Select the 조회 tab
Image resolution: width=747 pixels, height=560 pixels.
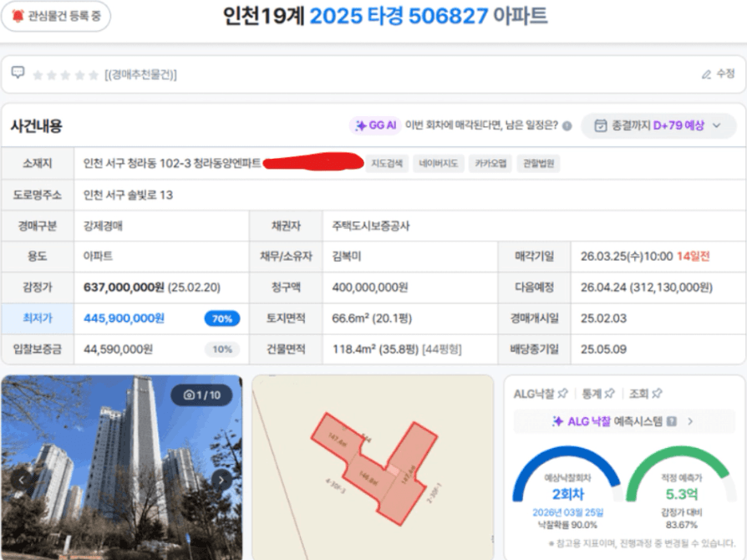(x=639, y=394)
